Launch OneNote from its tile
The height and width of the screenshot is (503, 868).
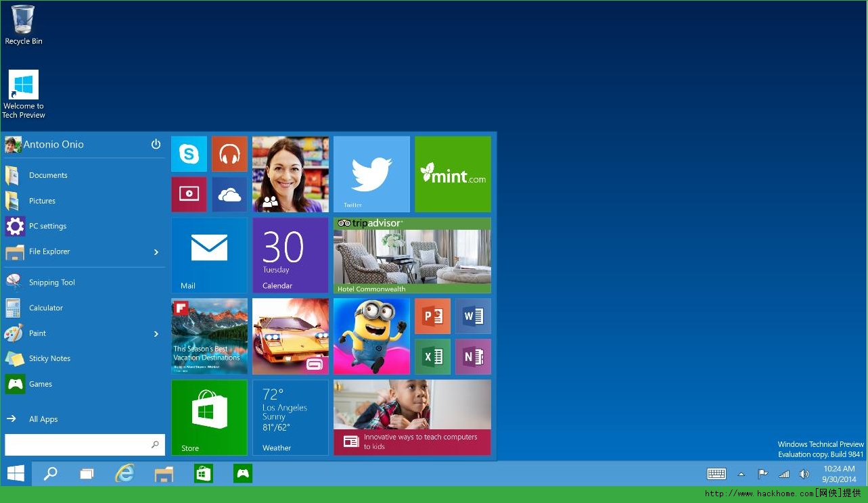pos(473,357)
